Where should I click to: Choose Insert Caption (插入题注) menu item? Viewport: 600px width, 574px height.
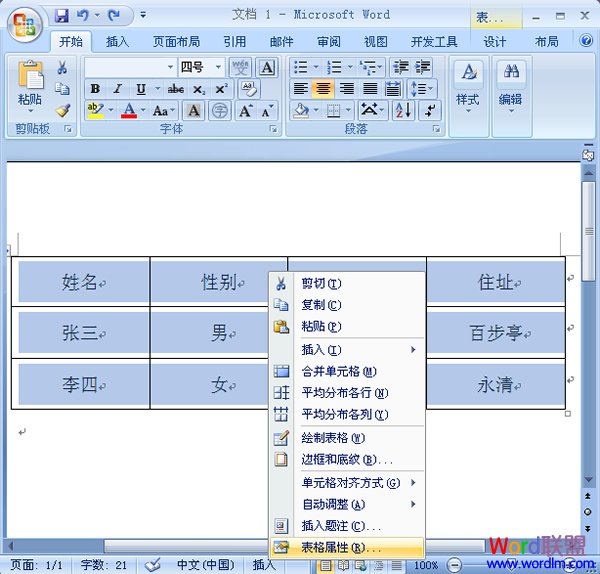[x=347, y=526]
